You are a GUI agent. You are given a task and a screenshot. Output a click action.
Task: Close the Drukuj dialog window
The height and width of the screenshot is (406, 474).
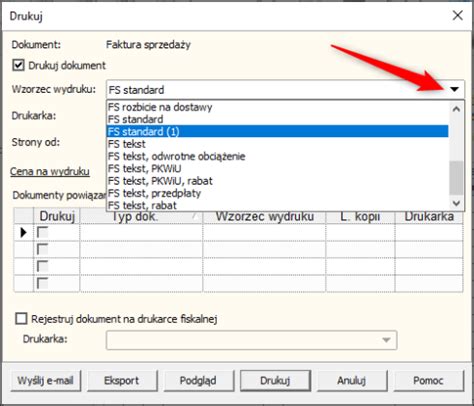coord(457,15)
